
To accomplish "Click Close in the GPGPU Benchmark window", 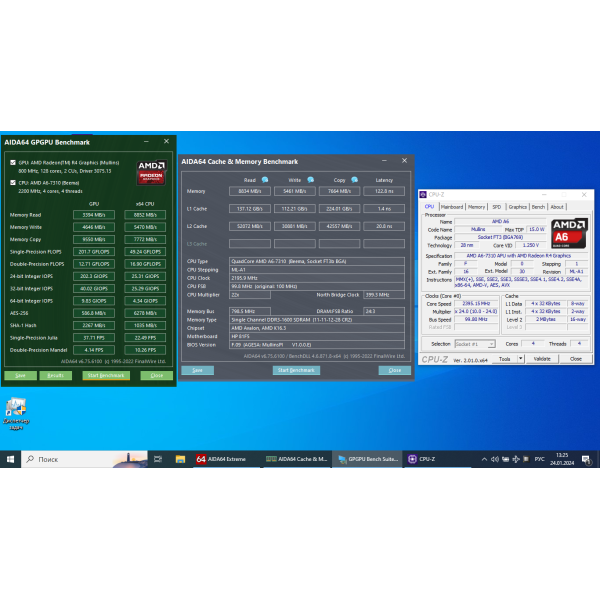I will point(157,375).
